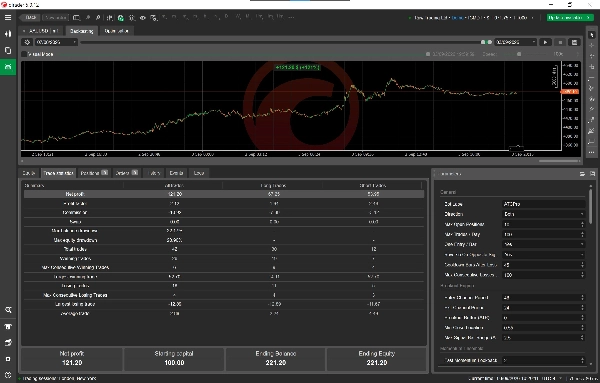Click the first zoom magnifier icon in toolbar

(x=88, y=18)
